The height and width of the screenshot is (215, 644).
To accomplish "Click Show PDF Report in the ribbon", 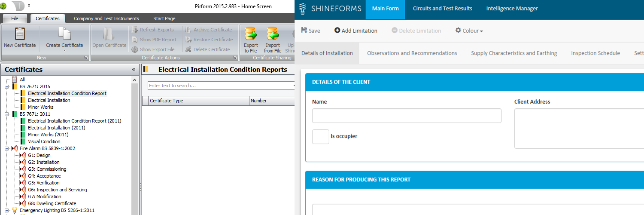I will 154,40.
